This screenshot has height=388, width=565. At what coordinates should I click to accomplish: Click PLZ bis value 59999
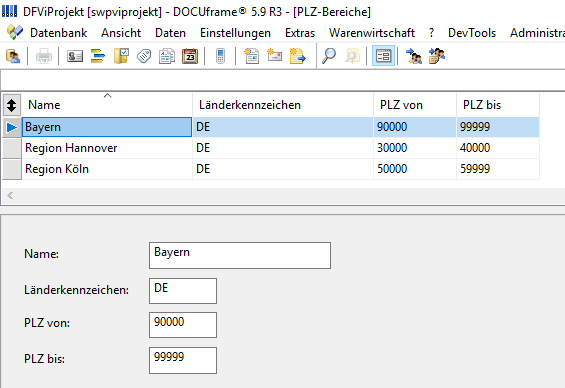[x=498, y=169]
